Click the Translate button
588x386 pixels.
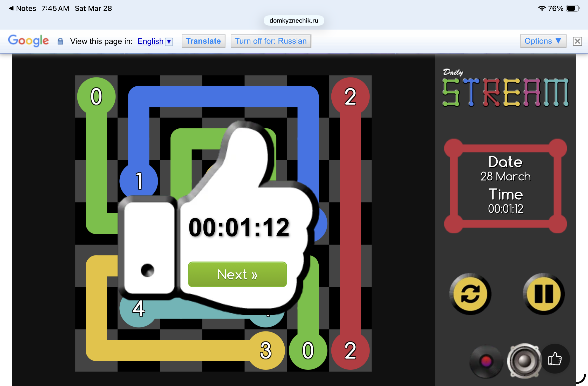tap(203, 41)
